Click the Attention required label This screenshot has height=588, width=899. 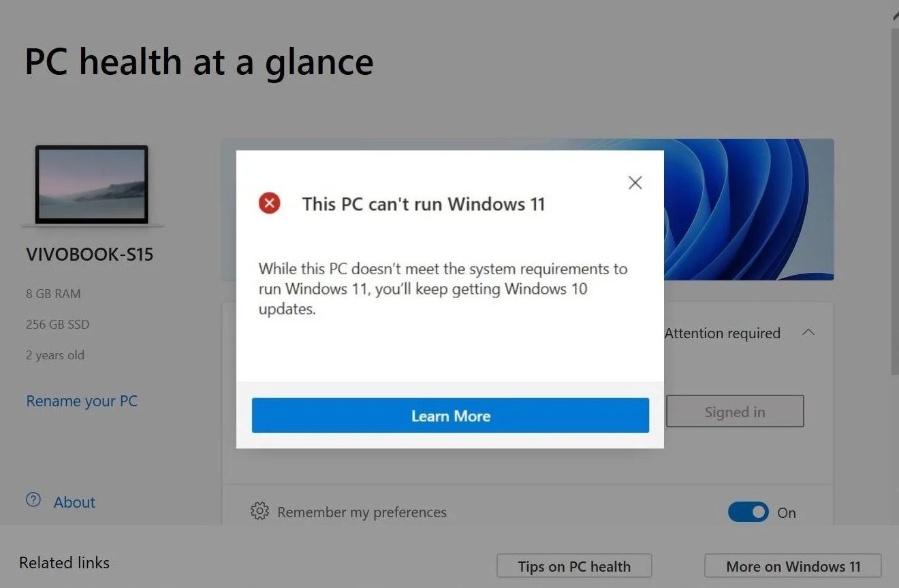(722, 333)
